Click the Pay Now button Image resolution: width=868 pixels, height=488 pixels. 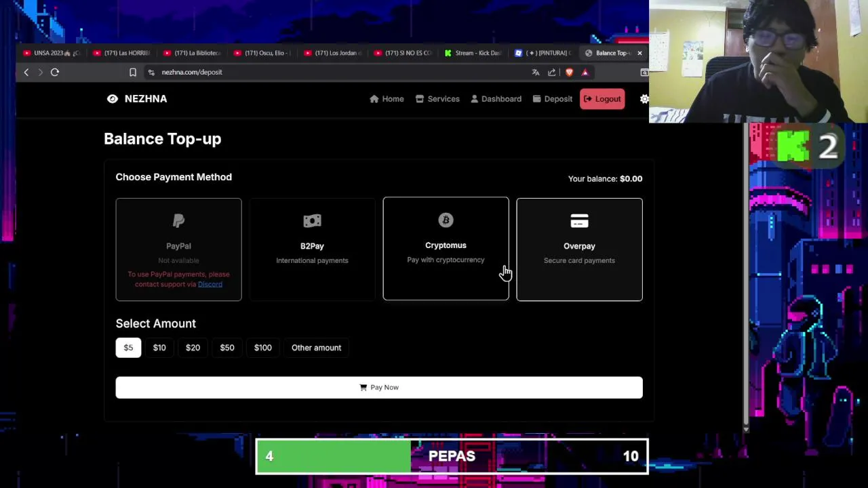pyautogui.click(x=379, y=388)
